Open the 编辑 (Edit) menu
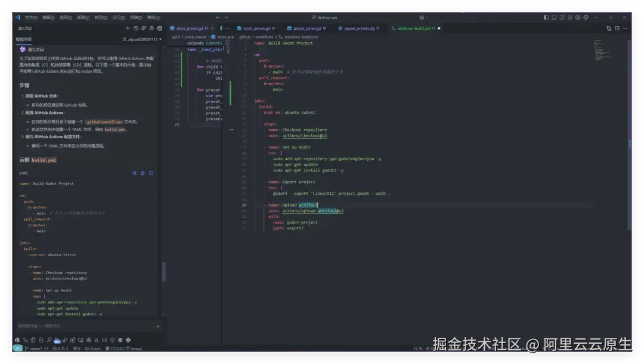Image resolution: width=644 pixels, height=364 pixels. coord(48,18)
